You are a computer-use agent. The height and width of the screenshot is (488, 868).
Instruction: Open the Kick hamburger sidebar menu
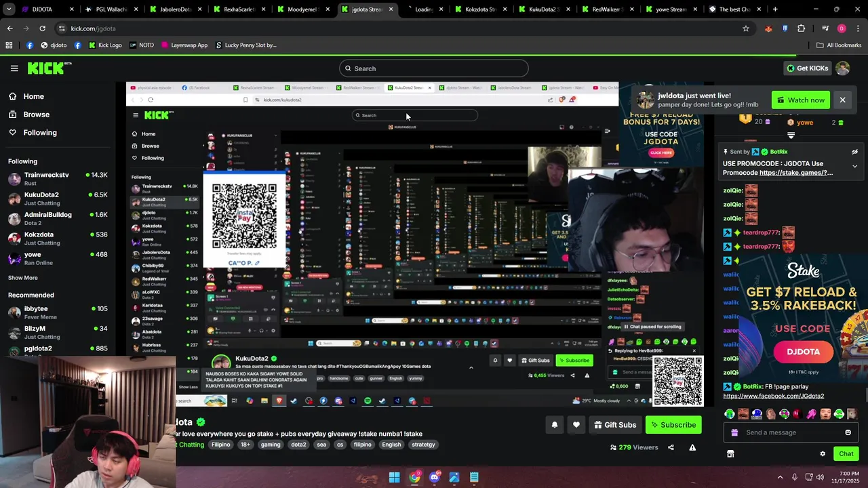(14, 68)
